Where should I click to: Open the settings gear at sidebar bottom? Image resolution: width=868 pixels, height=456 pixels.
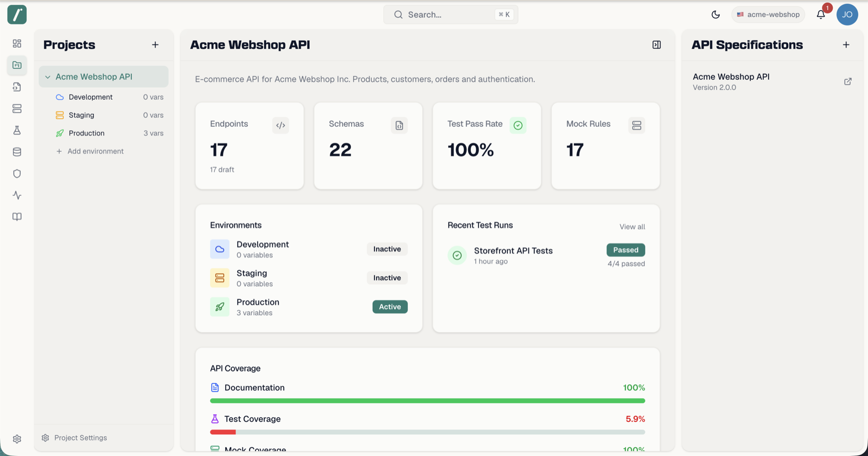pos(17,439)
